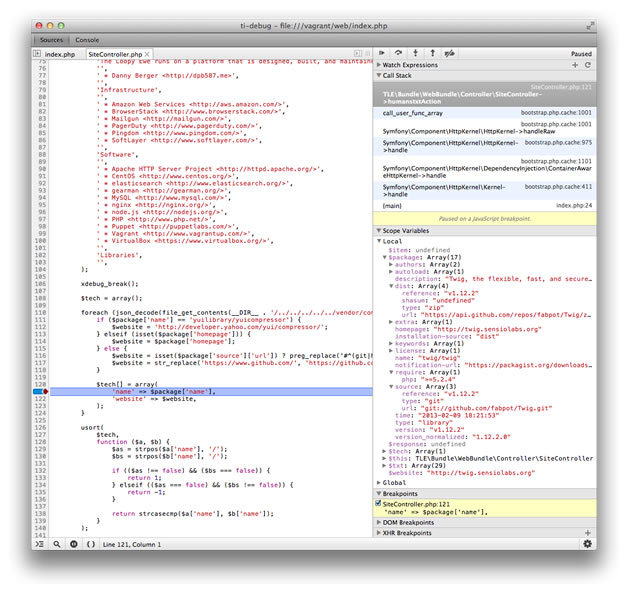Image resolution: width=628 pixels, height=593 pixels.
Task: Close the SiteController.php tab
Action: click(149, 53)
